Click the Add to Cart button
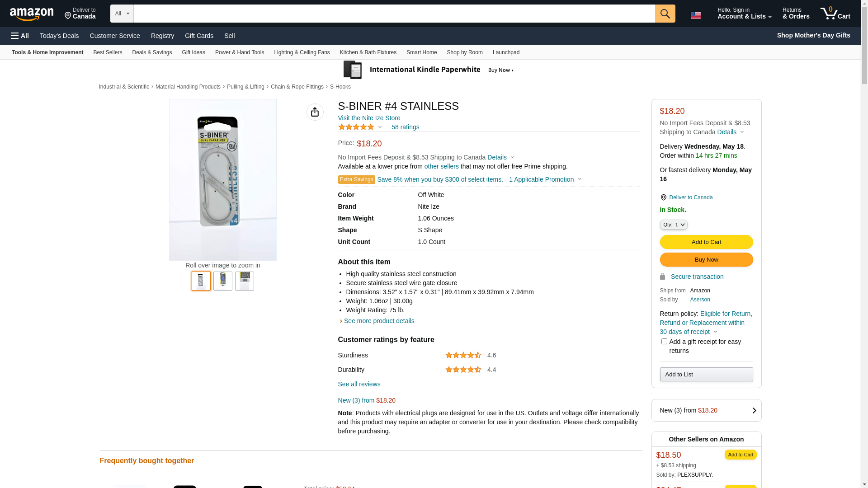Viewport: 868px width, 488px height. 706,242
